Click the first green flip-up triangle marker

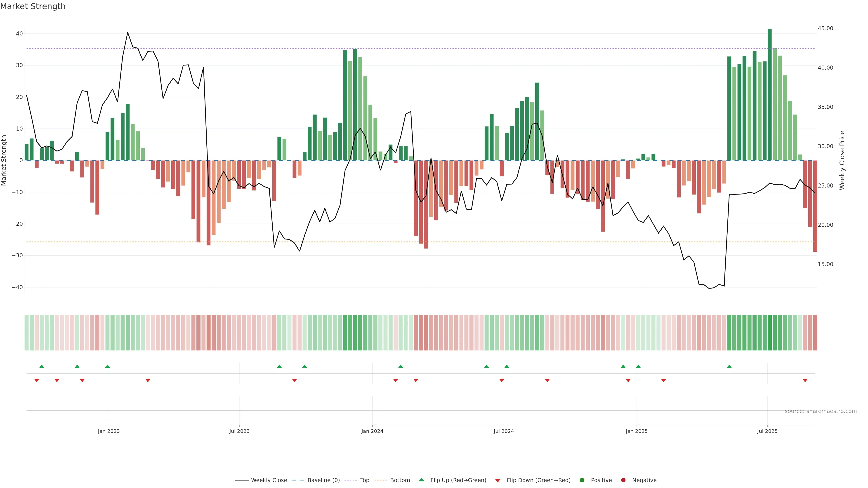(x=42, y=366)
